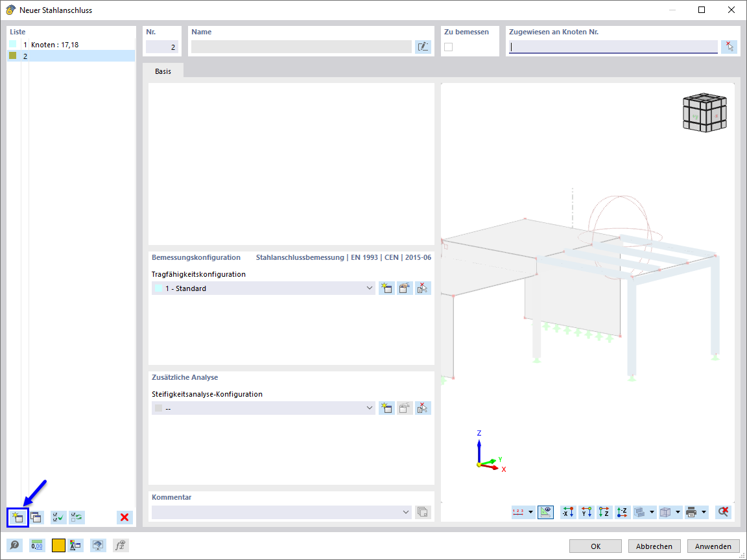Screen dimensions: 747x560
Task: Pick Steifigkeitsanalyse-Konfiguration via selection icon
Action: pyautogui.click(x=423, y=408)
